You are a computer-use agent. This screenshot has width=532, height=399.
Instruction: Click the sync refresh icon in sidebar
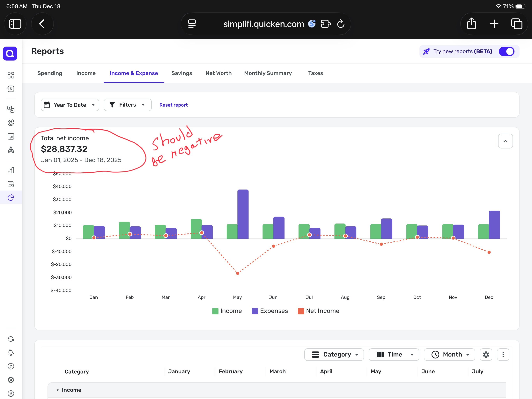point(11,339)
